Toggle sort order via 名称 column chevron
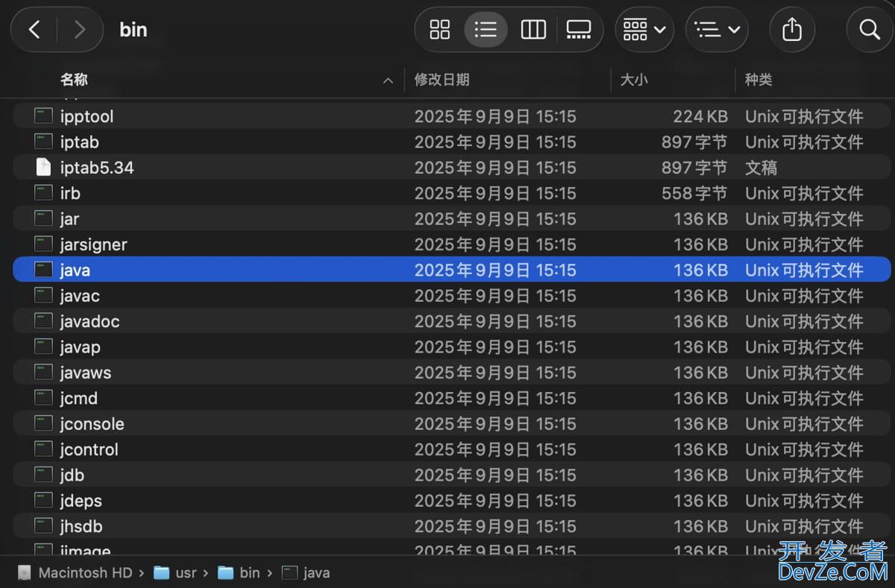 [x=388, y=80]
